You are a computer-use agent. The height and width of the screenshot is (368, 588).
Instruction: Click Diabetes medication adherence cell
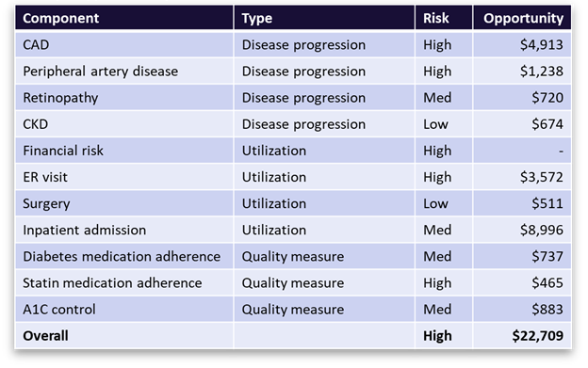(x=124, y=256)
